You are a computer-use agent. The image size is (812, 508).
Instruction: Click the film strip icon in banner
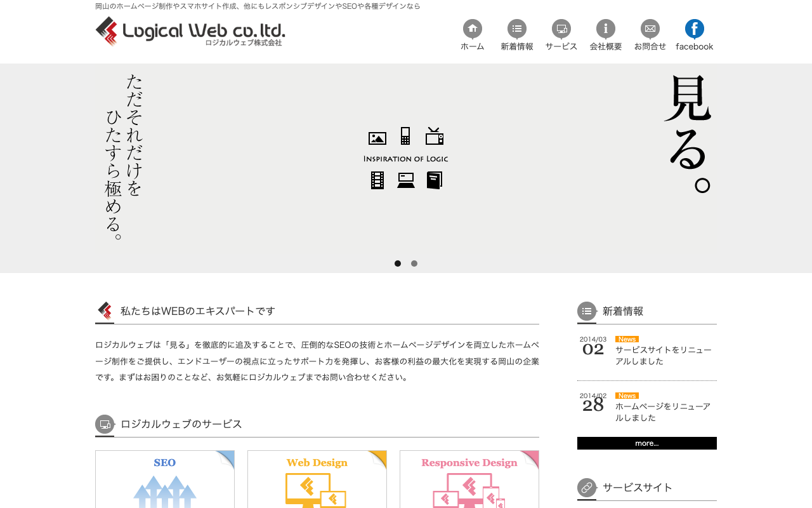(377, 180)
